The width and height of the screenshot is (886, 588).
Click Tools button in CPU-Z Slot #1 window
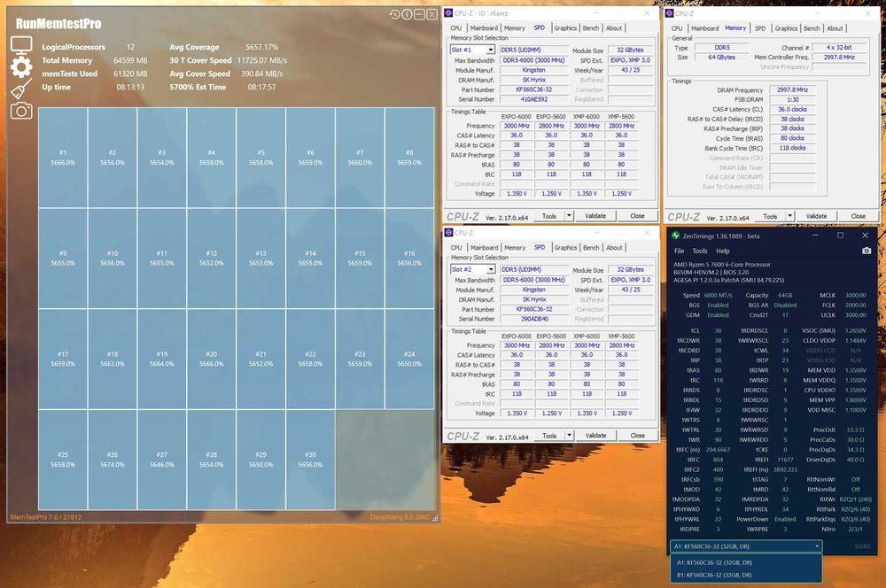click(549, 216)
